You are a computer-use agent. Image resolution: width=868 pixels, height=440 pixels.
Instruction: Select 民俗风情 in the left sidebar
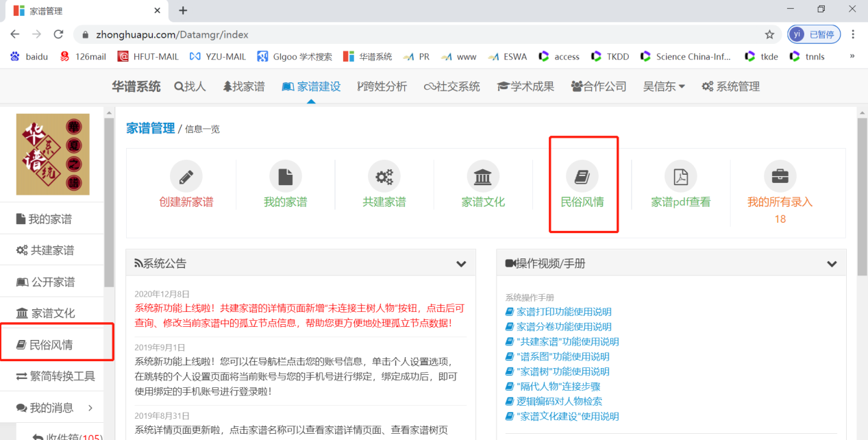50,345
